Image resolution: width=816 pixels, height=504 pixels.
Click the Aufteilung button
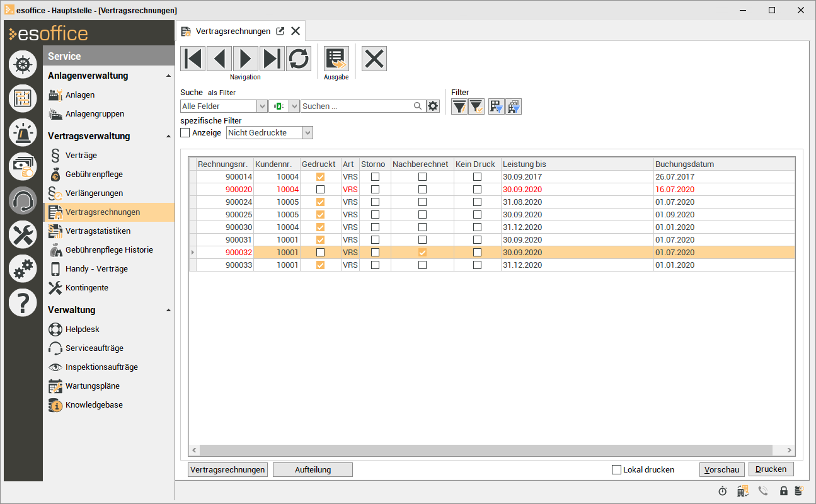pyautogui.click(x=313, y=469)
